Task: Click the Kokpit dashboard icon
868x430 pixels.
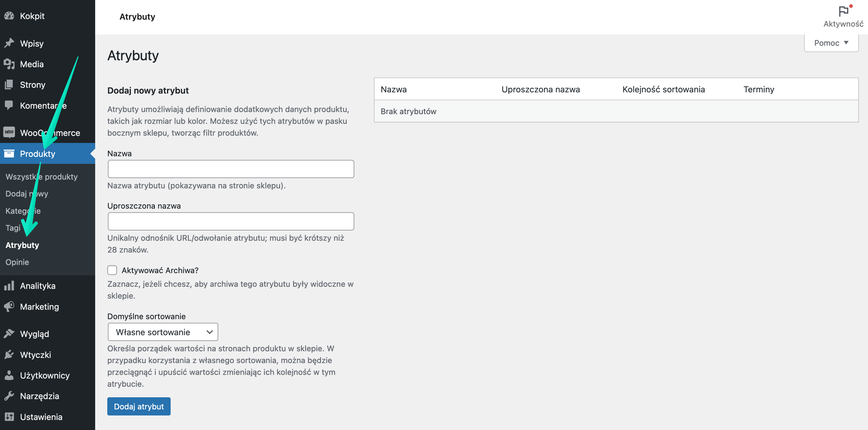Action: tap(9, 16)
